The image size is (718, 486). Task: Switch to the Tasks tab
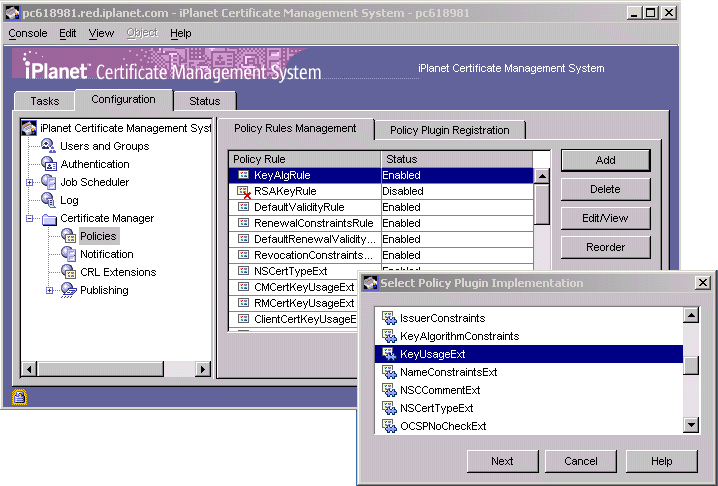click(44, 101)
